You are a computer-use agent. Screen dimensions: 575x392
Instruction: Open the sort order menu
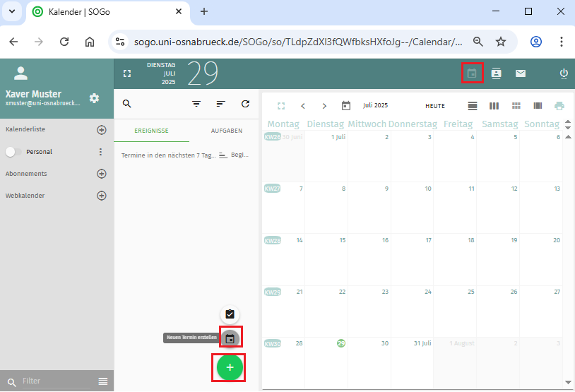point(220,104)
